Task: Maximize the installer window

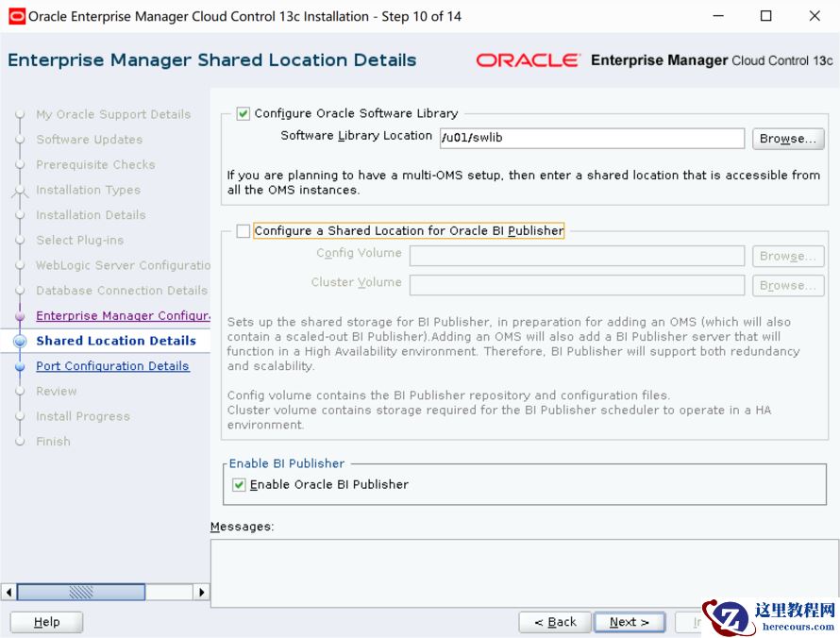Action: pyautogui.click(x=766, y=16)
